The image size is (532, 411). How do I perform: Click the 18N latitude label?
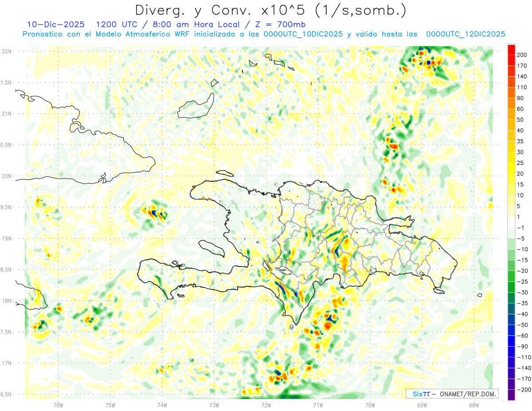click(x=7, y=301)
